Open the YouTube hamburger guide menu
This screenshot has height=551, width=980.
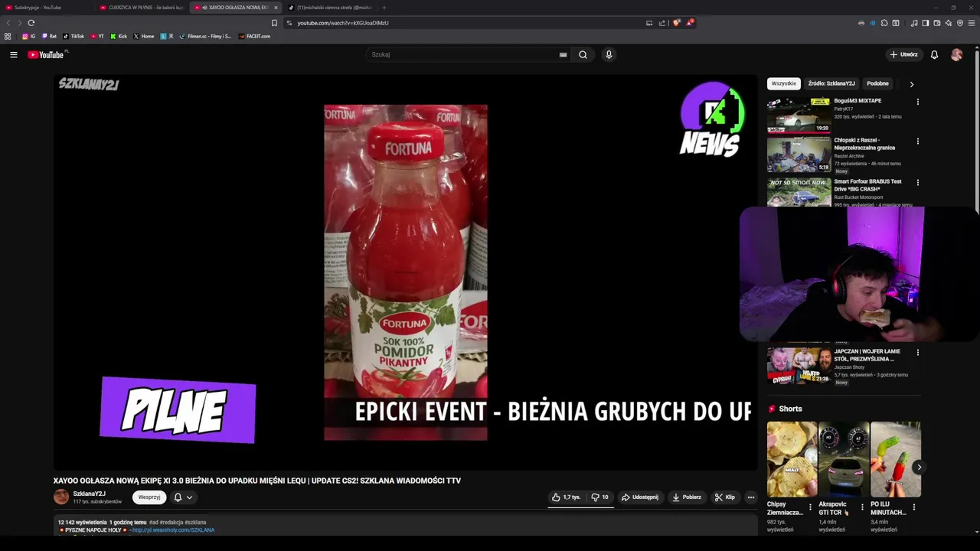13,54
